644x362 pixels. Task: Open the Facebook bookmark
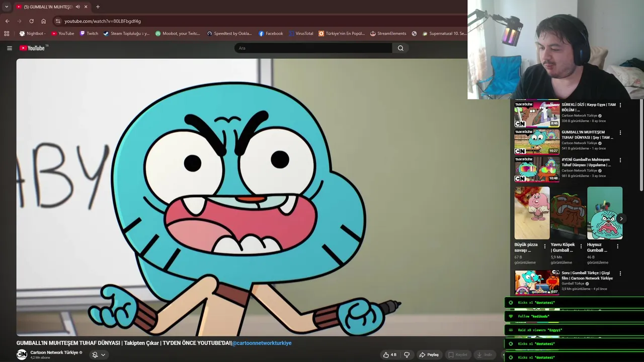click(271, 34)
